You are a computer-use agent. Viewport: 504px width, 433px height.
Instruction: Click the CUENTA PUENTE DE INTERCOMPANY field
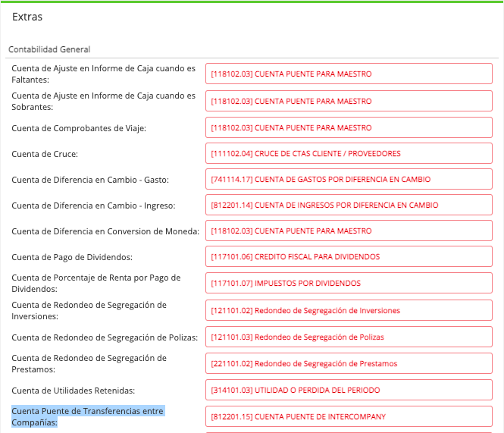[x=349, y=416]
